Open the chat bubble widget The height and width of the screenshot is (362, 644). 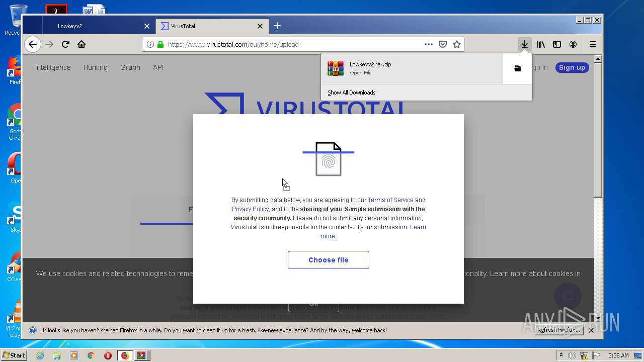point(568,296)
